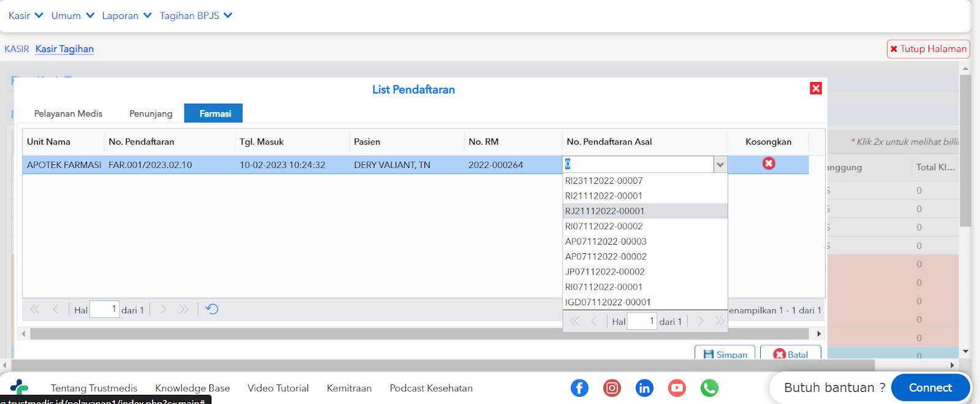Choose RI07112022-00001 from the list
The height and width of the screenshot is (404, 980).
point(645,287)
